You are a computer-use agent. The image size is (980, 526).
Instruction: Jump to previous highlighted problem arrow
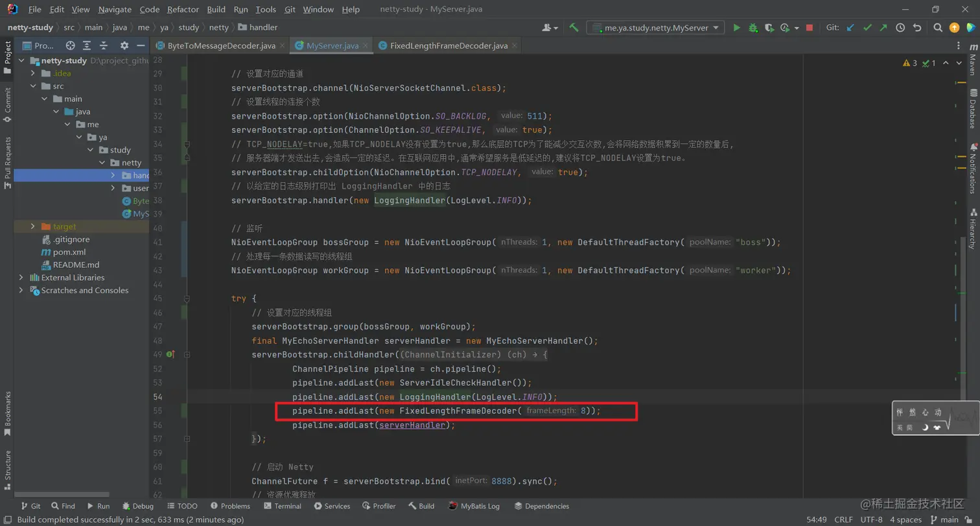(x=946, y=63)
